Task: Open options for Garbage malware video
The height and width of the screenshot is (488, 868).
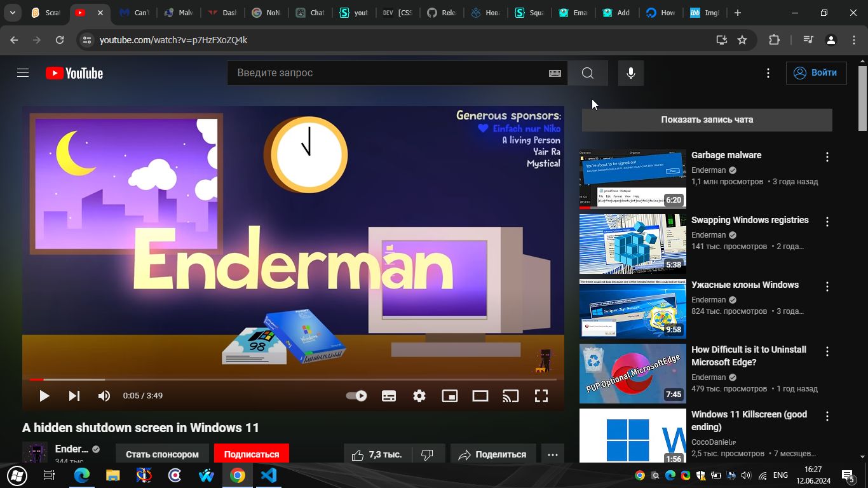Action: [827, 157]
